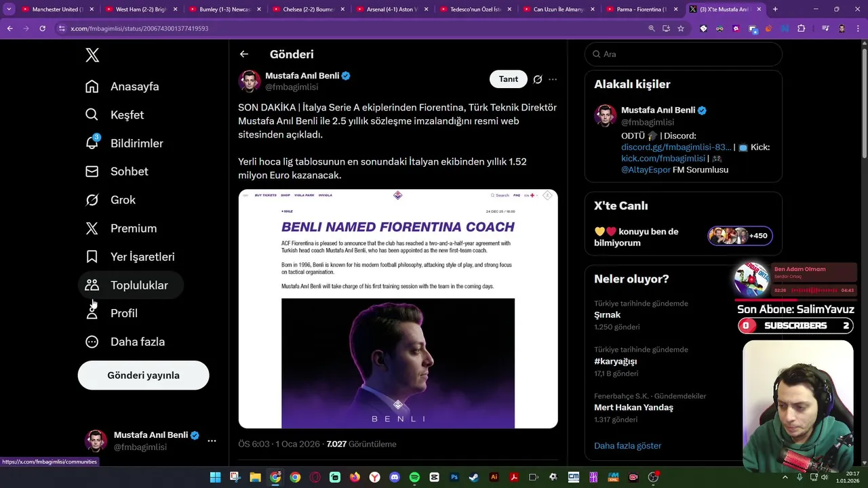Open the Chrome three-dot menu
Image resolution: width=868 pixels, height=488 pixels.
coord(858,28)
